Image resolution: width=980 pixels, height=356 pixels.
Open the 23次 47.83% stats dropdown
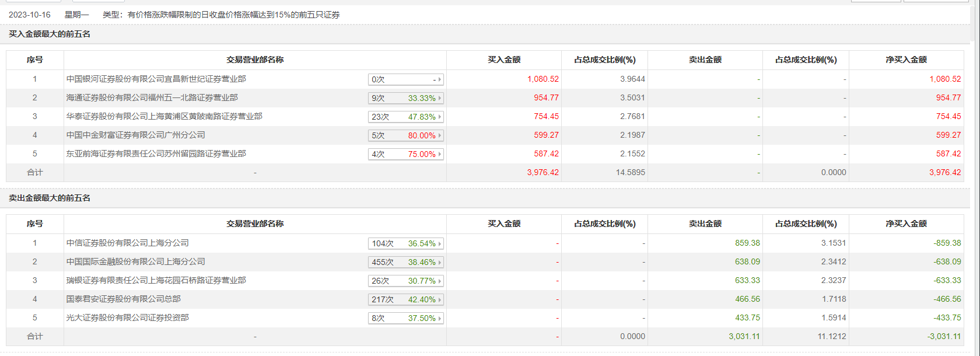439,117
